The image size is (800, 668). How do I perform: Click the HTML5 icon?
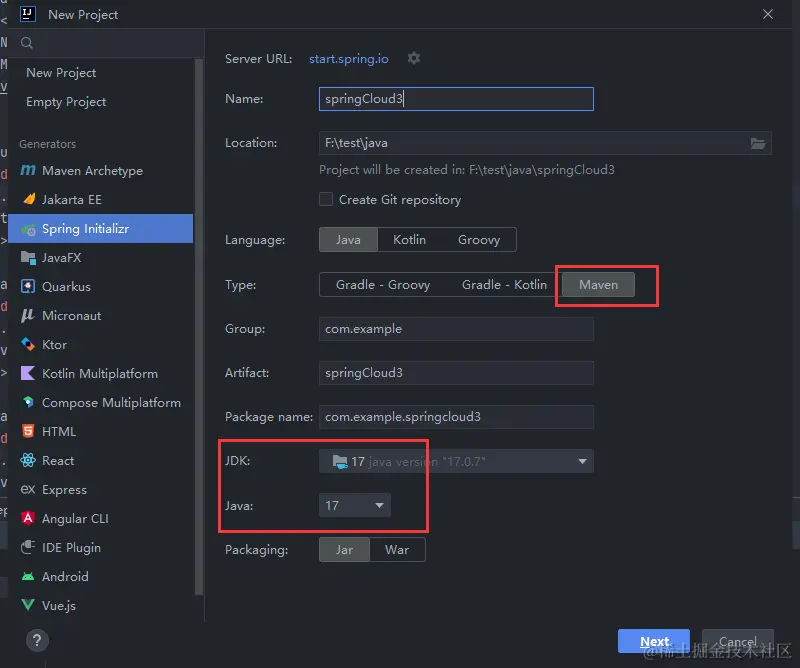click(x=28, y=431)
